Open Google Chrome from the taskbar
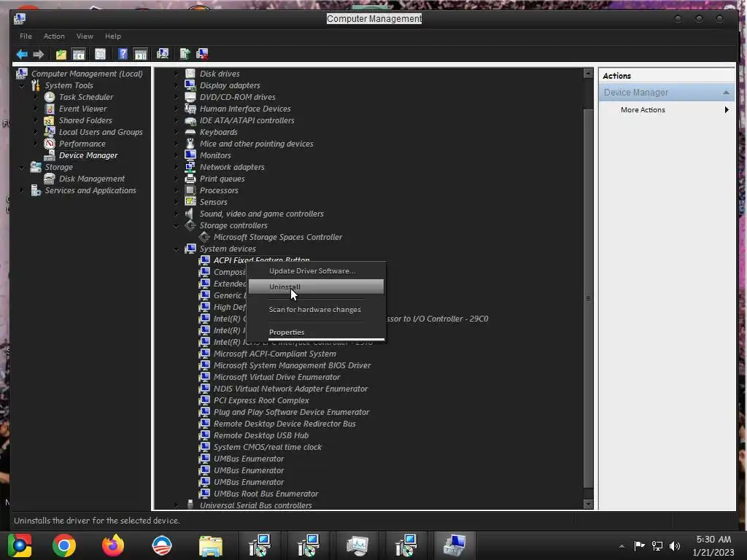 click(x=64, y=545)
